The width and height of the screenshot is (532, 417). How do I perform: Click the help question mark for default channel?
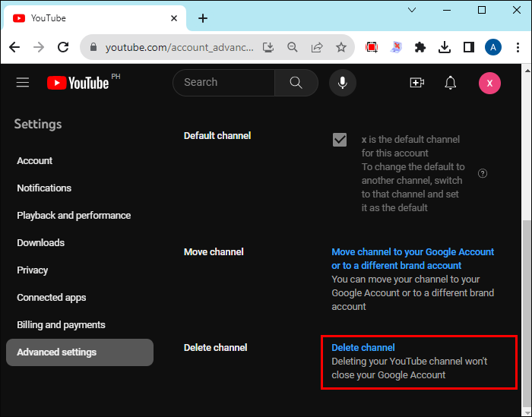[483, 174]
